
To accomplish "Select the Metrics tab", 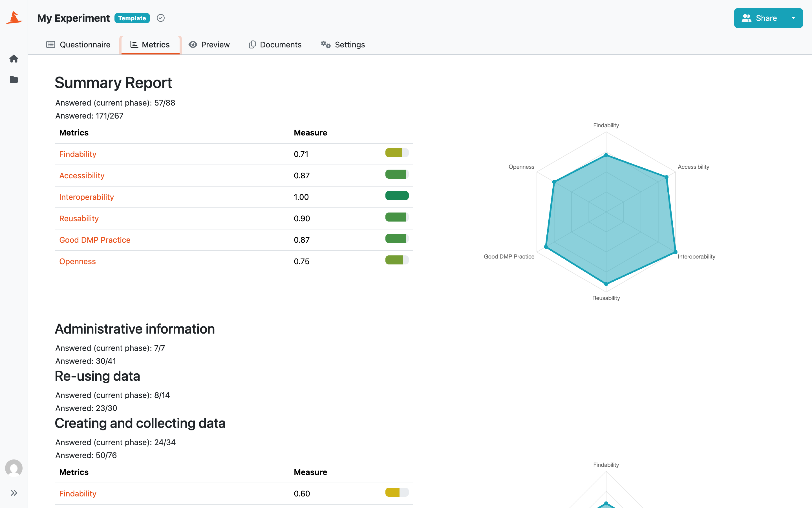I will click(x=150, y=45).
